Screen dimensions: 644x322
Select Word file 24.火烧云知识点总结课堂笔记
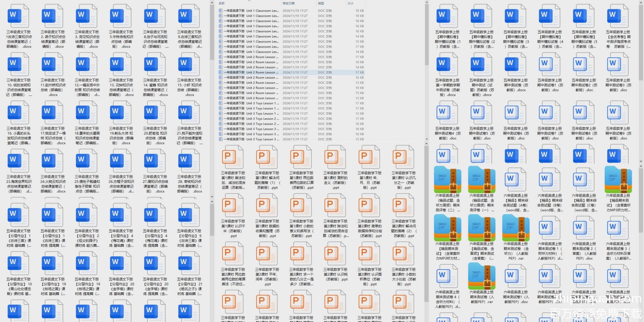52,161
